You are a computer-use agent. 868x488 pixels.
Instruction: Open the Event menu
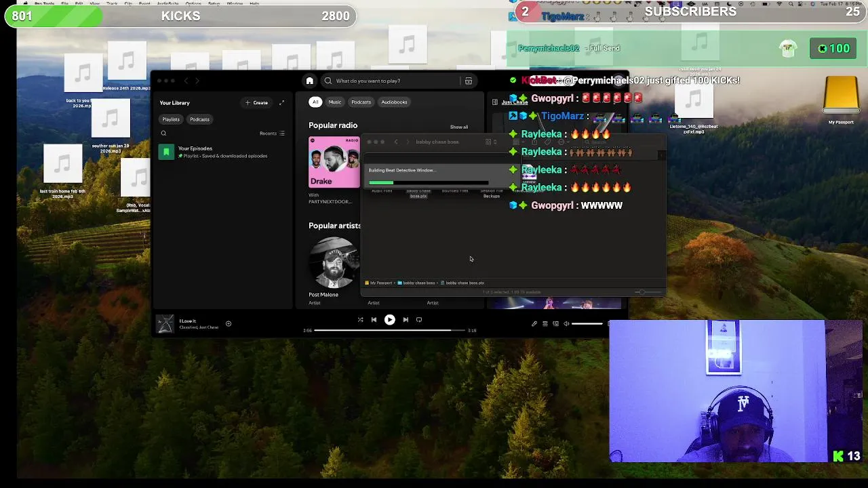pyautogui.click(x=144, y=3)
